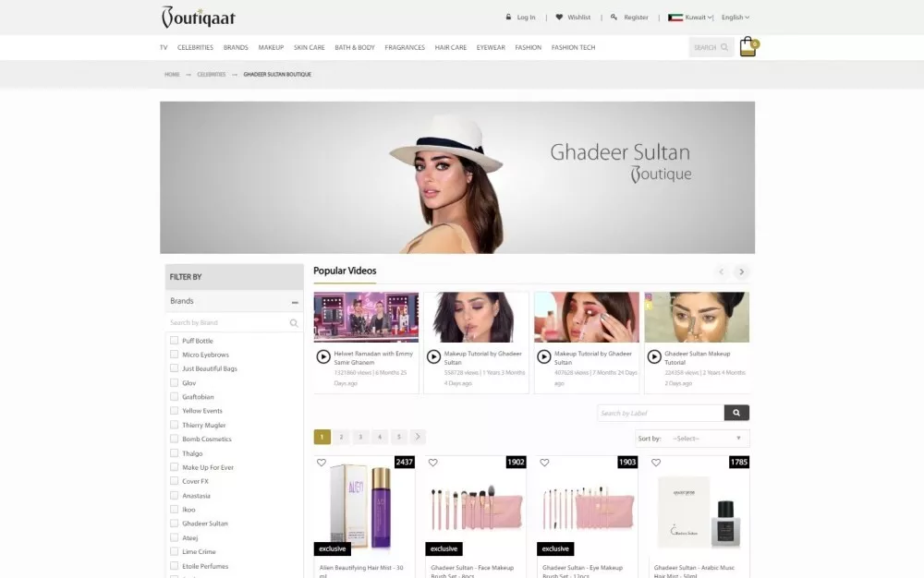Click the Search by Label input field
The image size is (924, 578).
661,413
